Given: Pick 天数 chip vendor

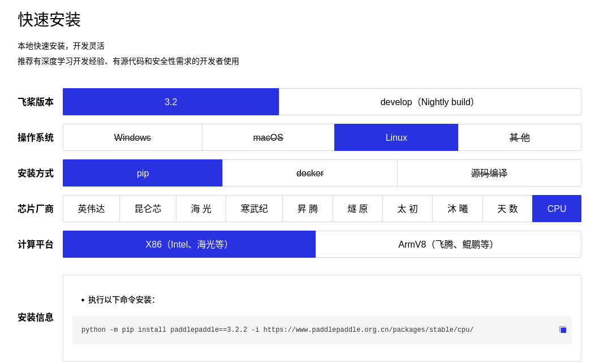Looking at the screenshot, I should pos(507,209).
